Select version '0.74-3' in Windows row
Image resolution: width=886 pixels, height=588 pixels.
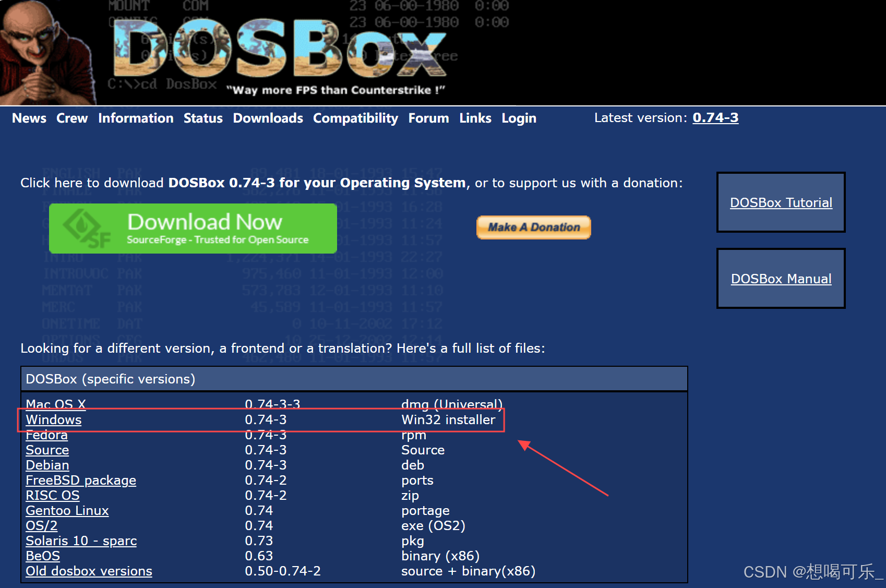(266, 419)
